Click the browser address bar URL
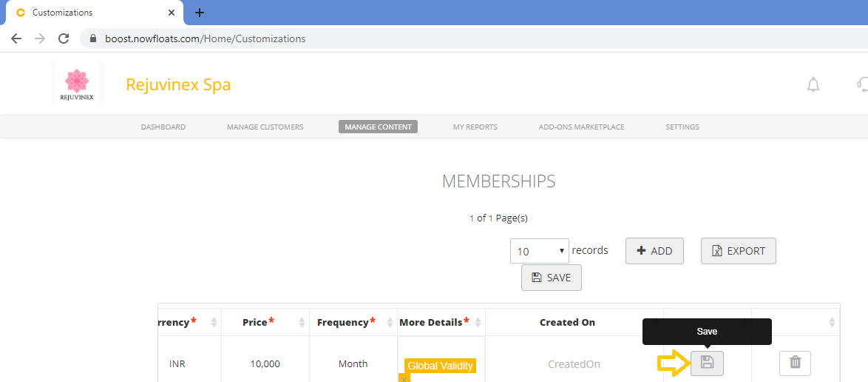Viewport: 868px width, 382px height. [206, 38]
